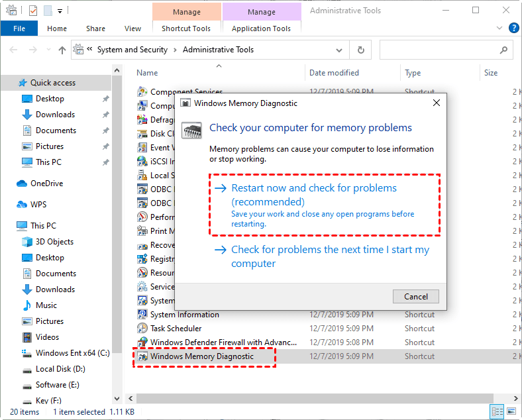Click the Event Viewer icon
Image resolution: width=522 pixels, height=420 pixels.
tap(142, 148)
